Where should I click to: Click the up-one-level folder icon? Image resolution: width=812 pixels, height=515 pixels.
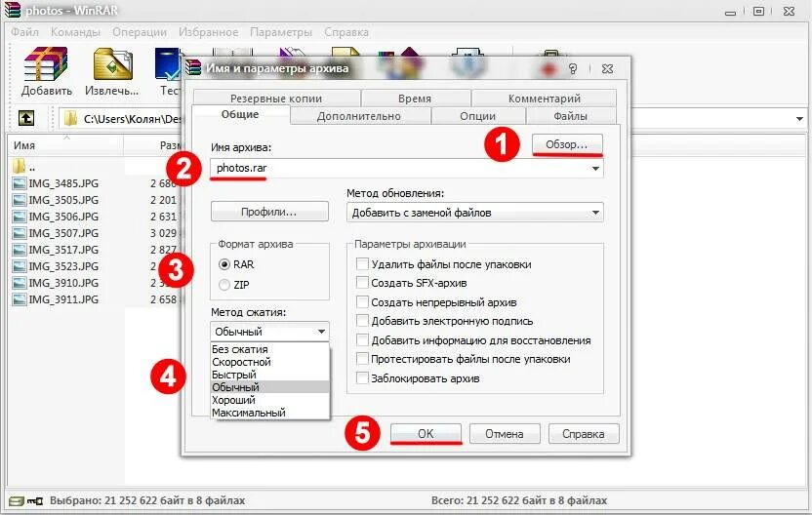click(x=26, y=118)
